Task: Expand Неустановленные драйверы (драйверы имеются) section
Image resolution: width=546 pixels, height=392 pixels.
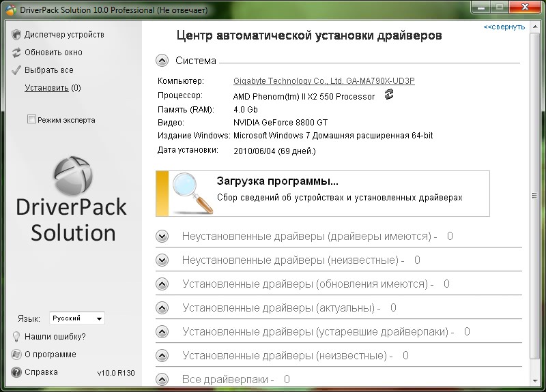Action: click(162, 237)
